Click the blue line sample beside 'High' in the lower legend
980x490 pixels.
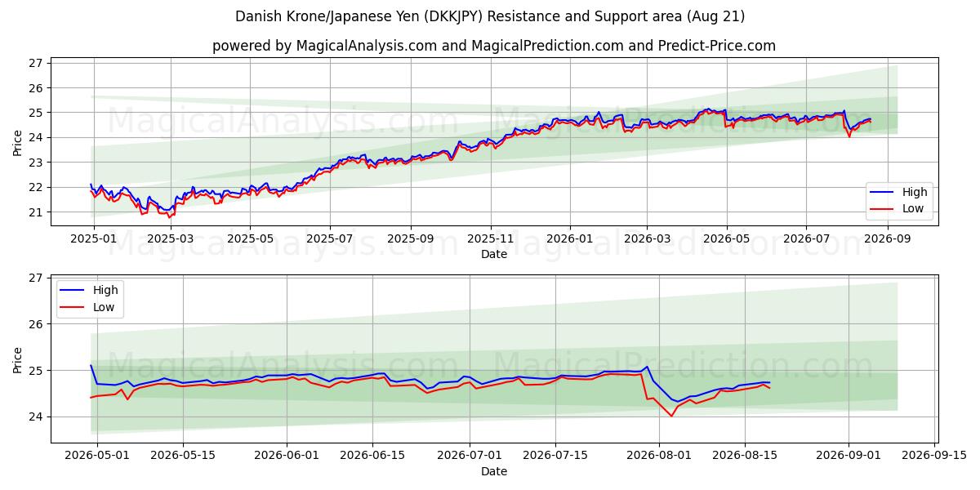tap(72, 290)
